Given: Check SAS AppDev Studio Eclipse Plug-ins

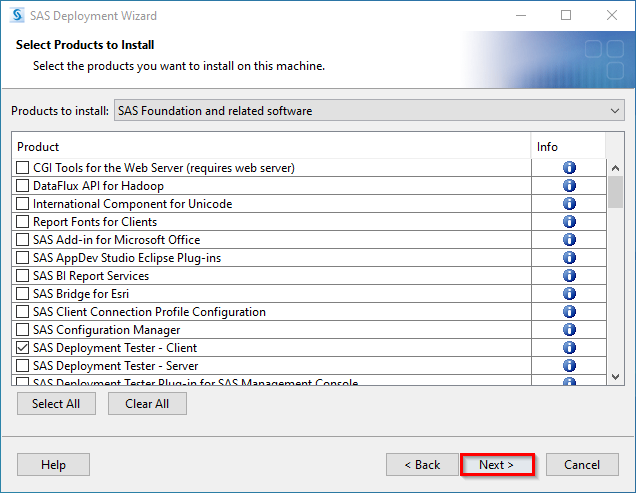Looking at the screenshot, I should [22, 258].
